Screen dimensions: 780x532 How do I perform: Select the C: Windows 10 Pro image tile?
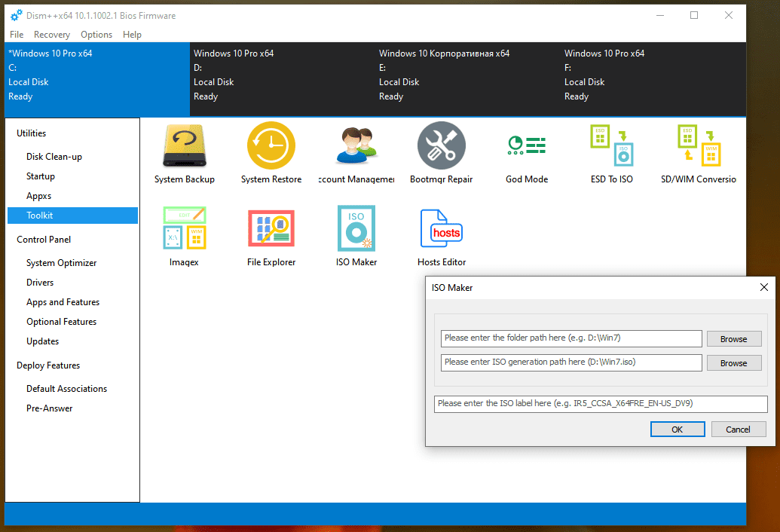(97, 80)
